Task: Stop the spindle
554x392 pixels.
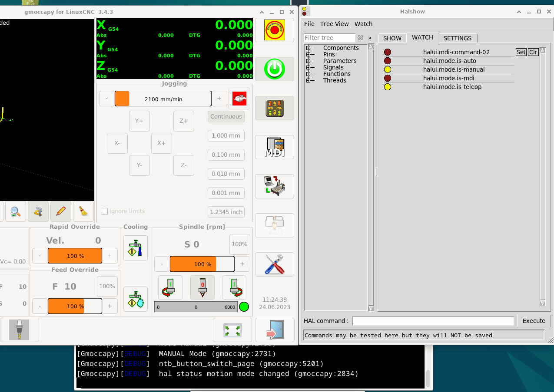Action: tap(202, 287)
